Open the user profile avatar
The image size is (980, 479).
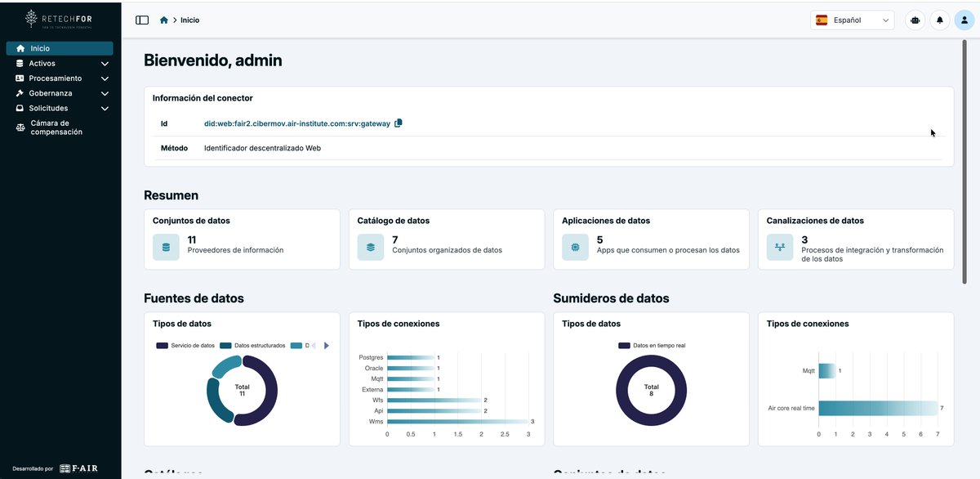pos(964,20)
